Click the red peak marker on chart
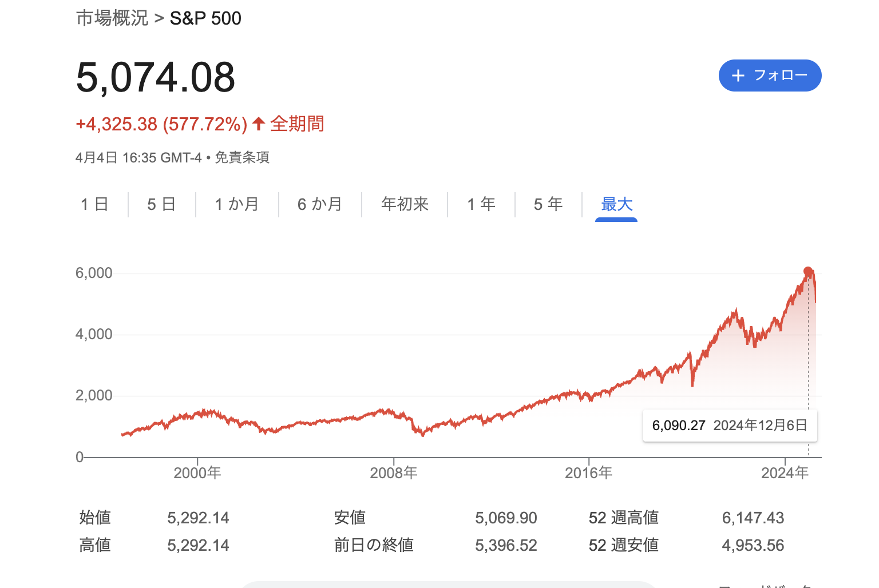 [x=808, y=272]
